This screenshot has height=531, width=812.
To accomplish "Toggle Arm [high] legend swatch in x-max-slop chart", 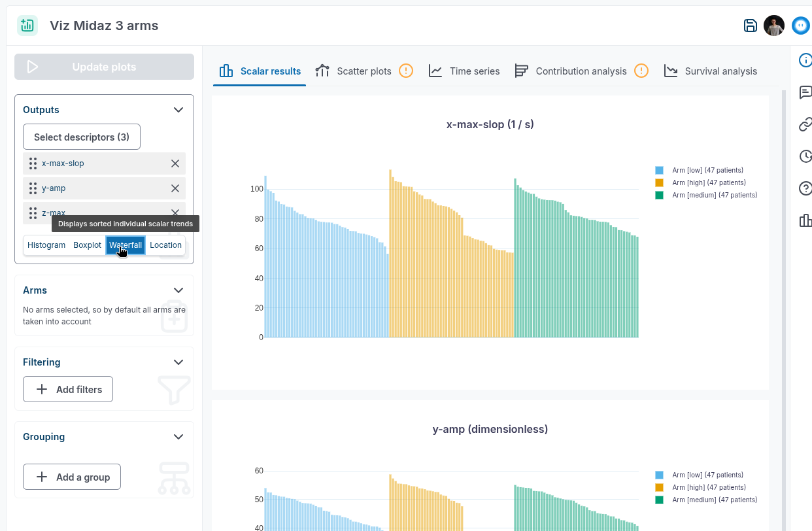I will [x=659, y=182].
